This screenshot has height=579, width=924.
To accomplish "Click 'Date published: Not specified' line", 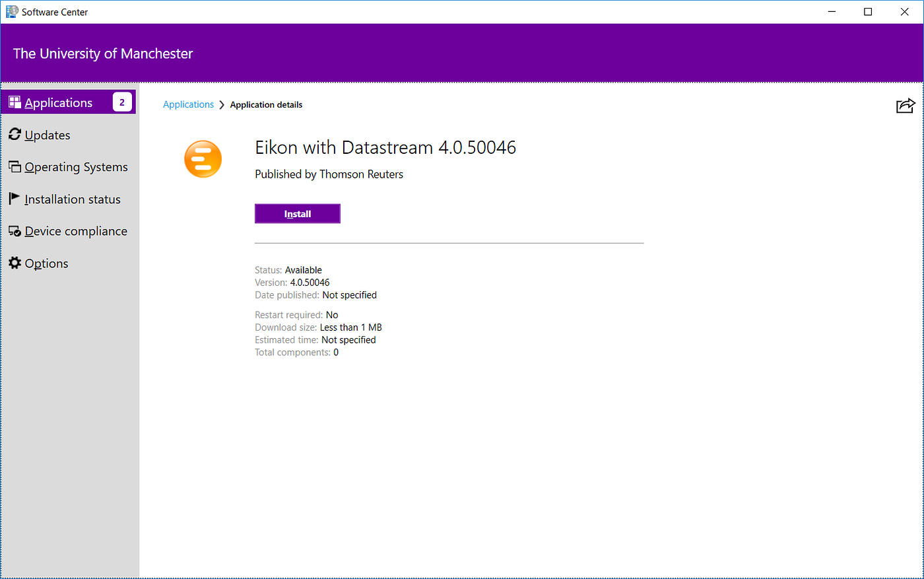I will 315,295.
